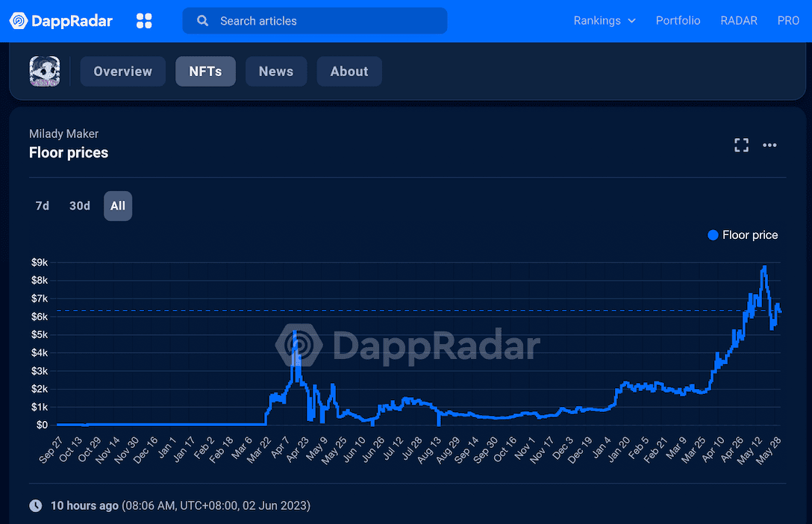Click the $9k y-axis label
This screenshot has height=524, width=812.
pyautogui.click(x=40, y=263)
